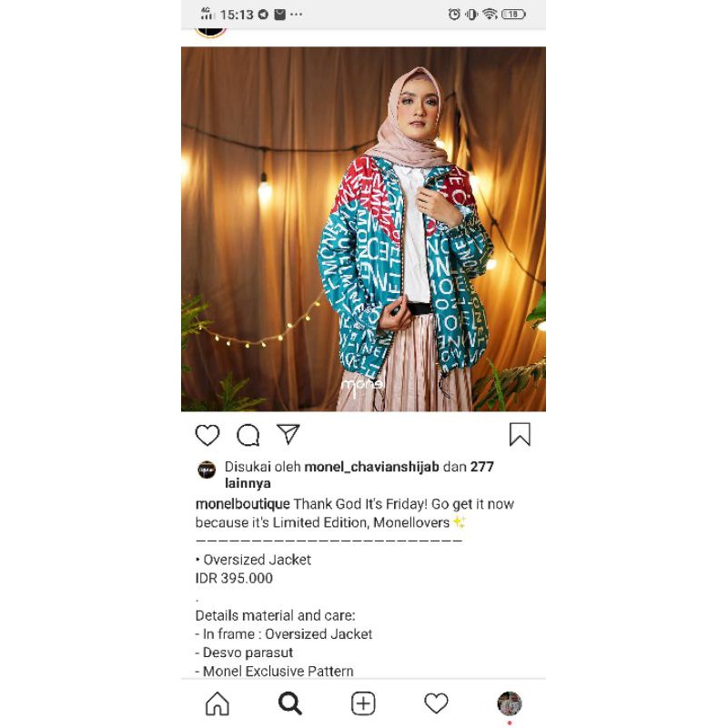
Task: Like the post with the heart icon
Action: [207, 435]
